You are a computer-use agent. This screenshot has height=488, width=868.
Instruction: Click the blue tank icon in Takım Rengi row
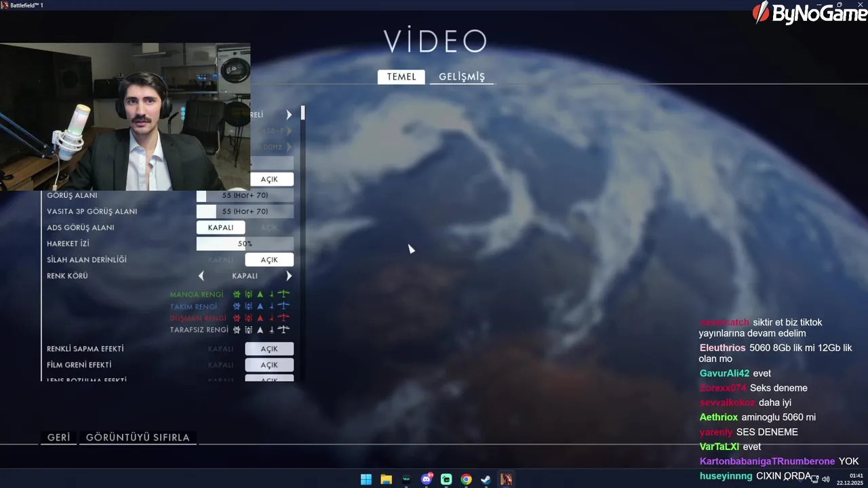point(237,306)
